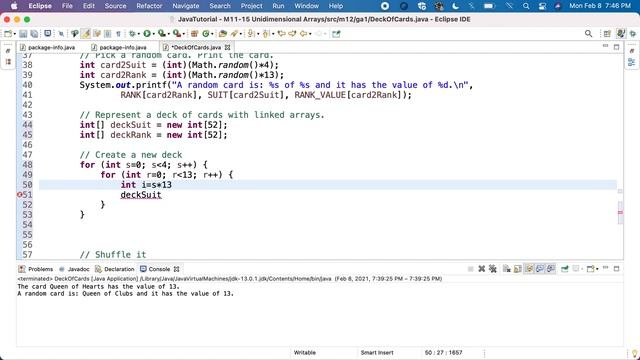
Task: Toggle Skip All Breakpoints icon
Action: click(x=61, y=34)
